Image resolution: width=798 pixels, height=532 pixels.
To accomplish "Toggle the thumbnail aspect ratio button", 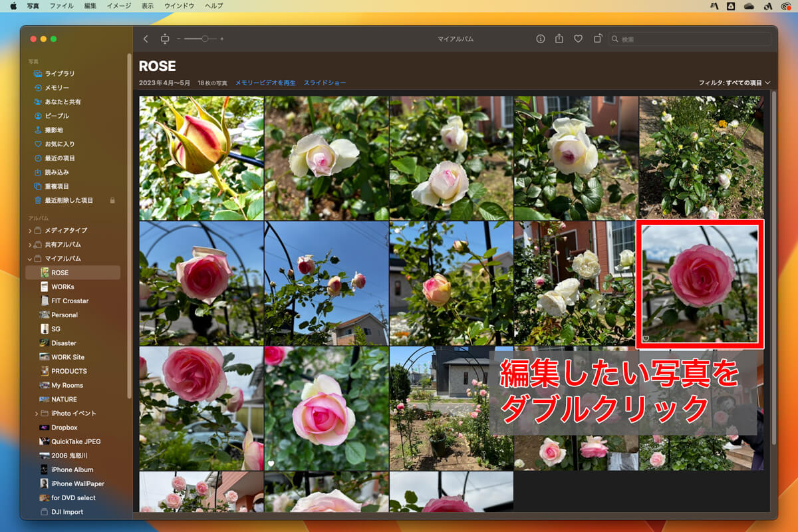I will click(x=165, y=39).
